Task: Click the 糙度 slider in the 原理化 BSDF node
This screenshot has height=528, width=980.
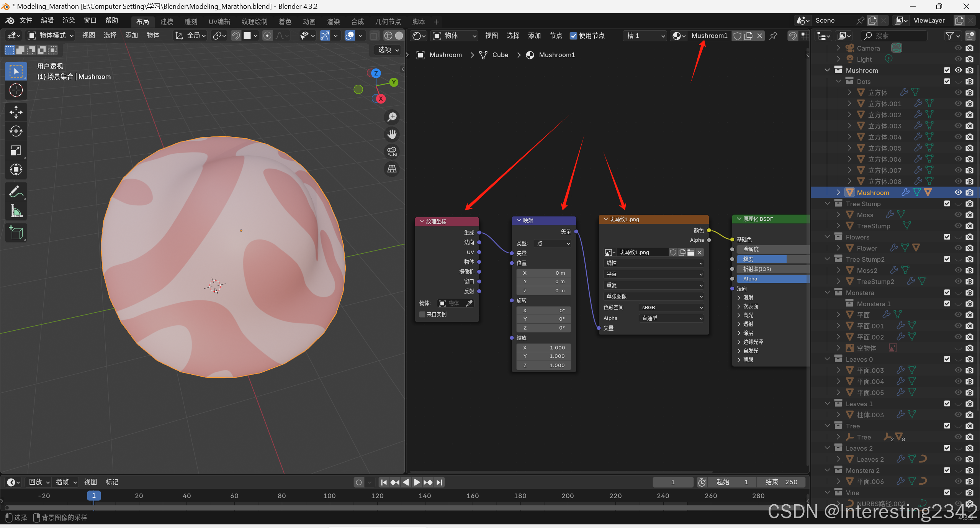Action: point(772,259)
